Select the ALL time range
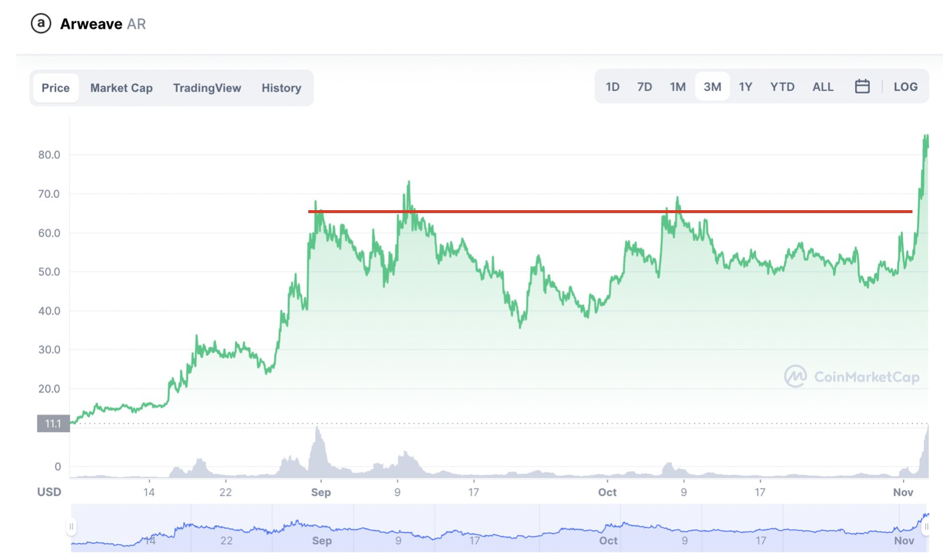943x560 pixels. point(823,87)
